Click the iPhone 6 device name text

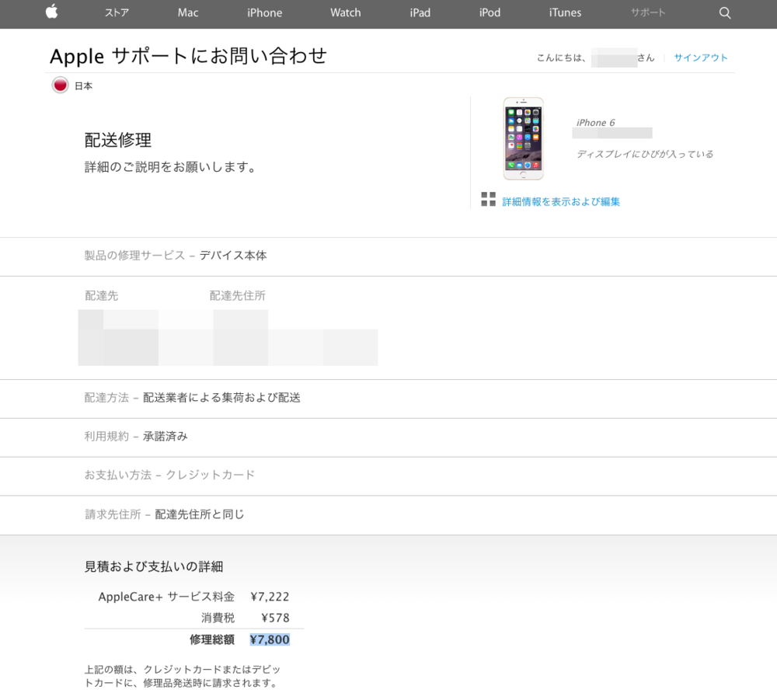pos(595,122)
